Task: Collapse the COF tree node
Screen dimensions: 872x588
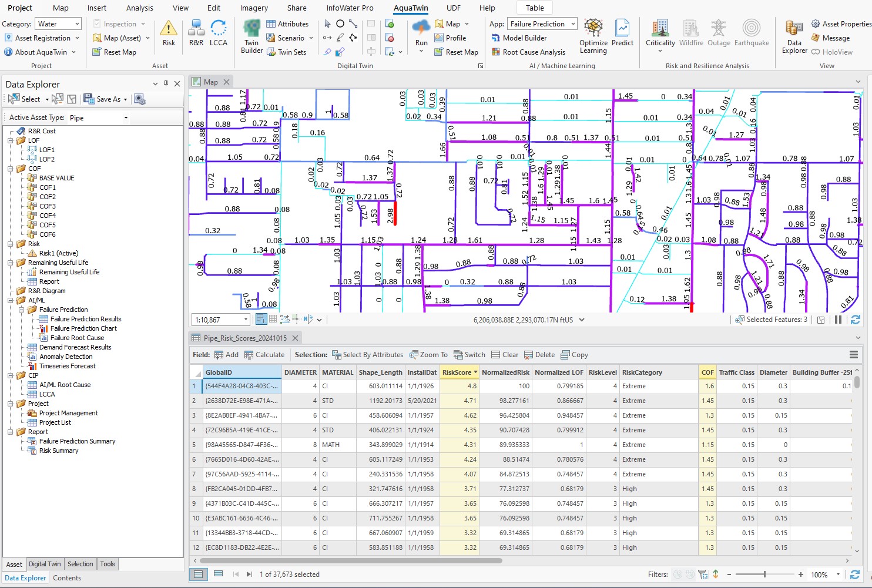Action: pos(11,169)
